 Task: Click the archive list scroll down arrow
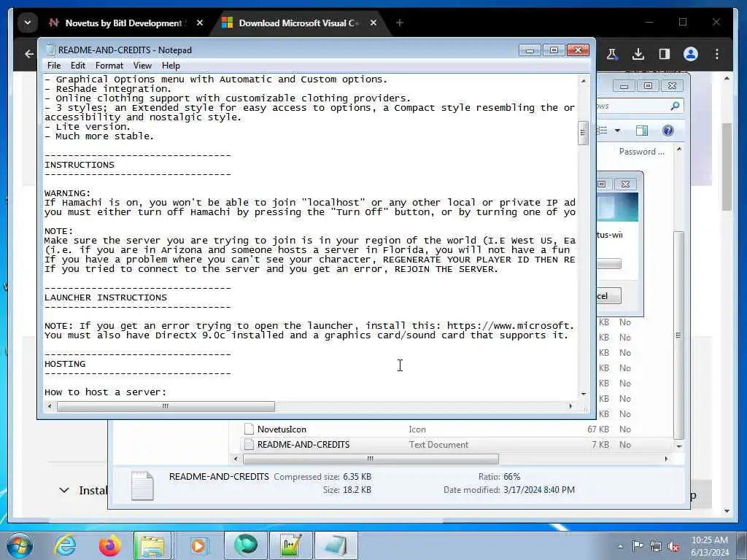pyautogui.click(x=679, y=446)
